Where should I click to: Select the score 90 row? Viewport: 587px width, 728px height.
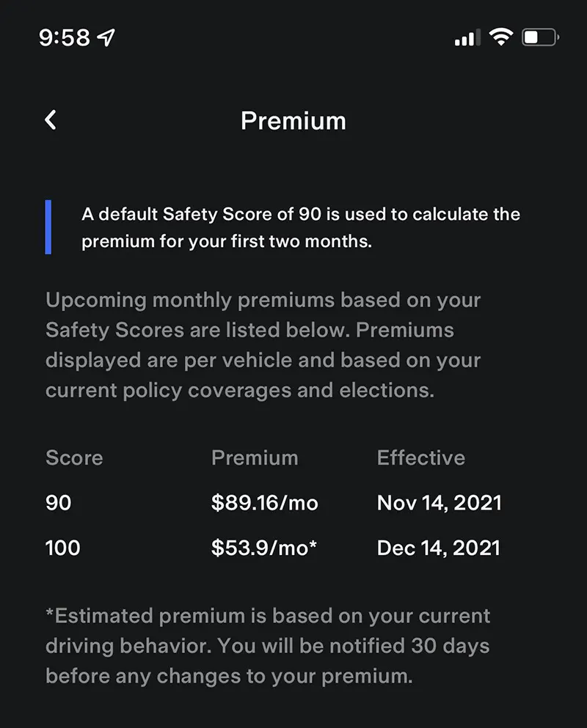click(x=59, y=503)
